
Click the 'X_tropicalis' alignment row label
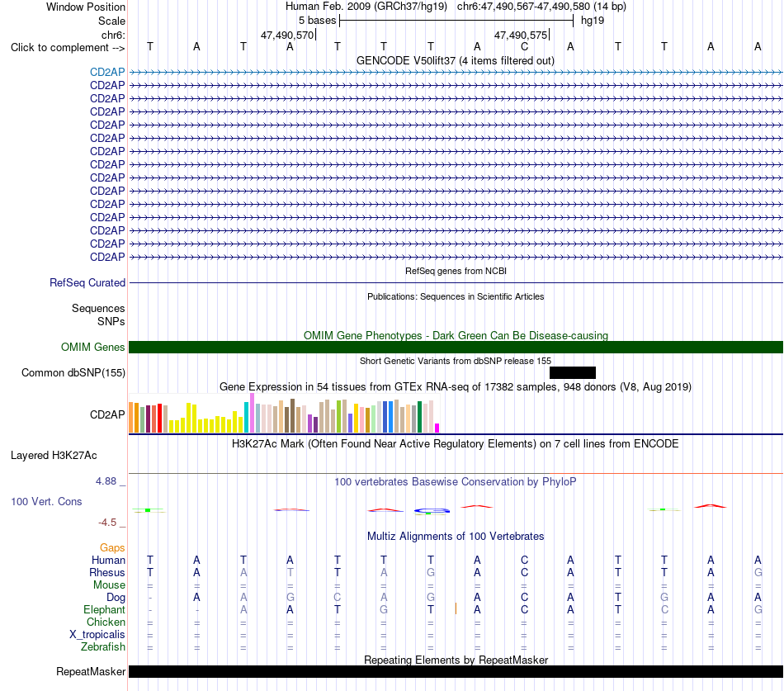(97, 635)
